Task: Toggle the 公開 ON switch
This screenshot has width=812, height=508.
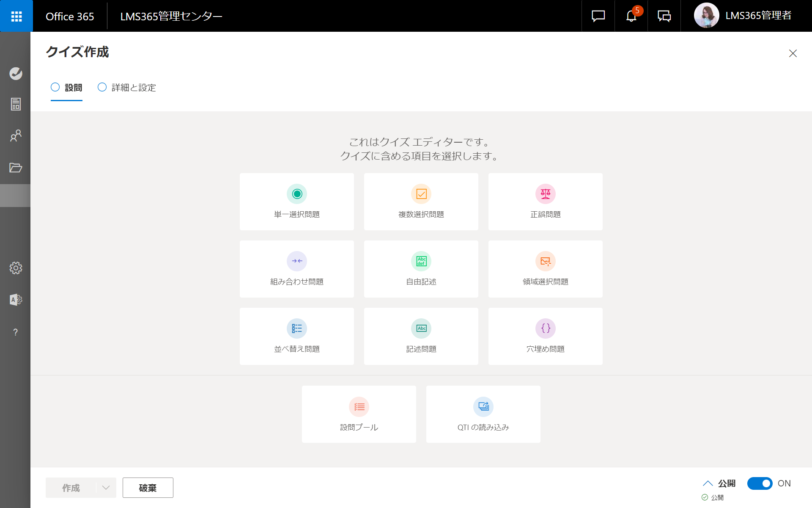Action: point(760,483)
